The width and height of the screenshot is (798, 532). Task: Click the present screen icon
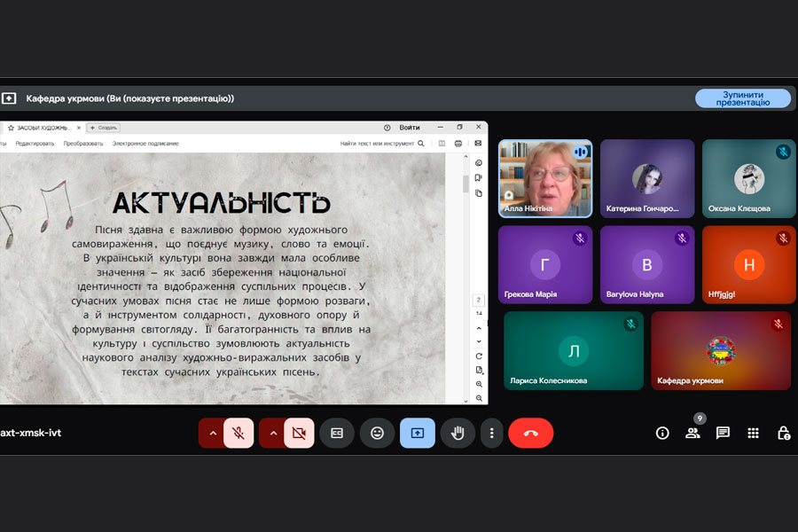pos(418,433)
